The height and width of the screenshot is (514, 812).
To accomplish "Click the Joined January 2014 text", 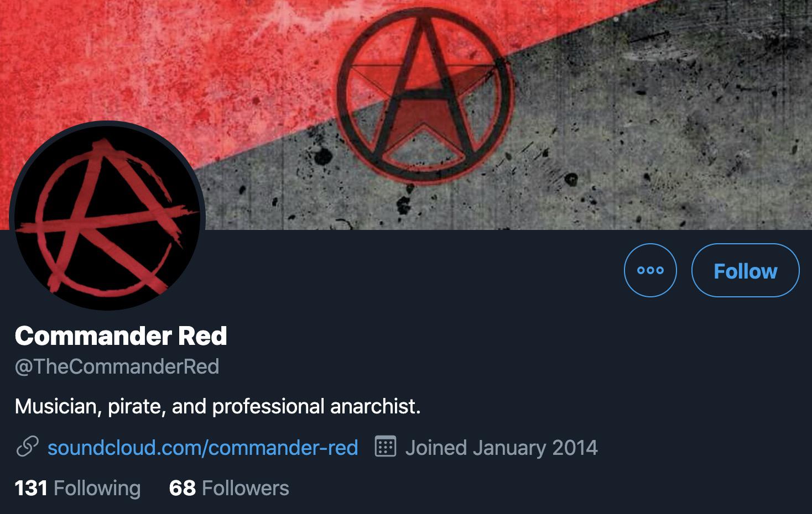I will [x=501, y=447].
